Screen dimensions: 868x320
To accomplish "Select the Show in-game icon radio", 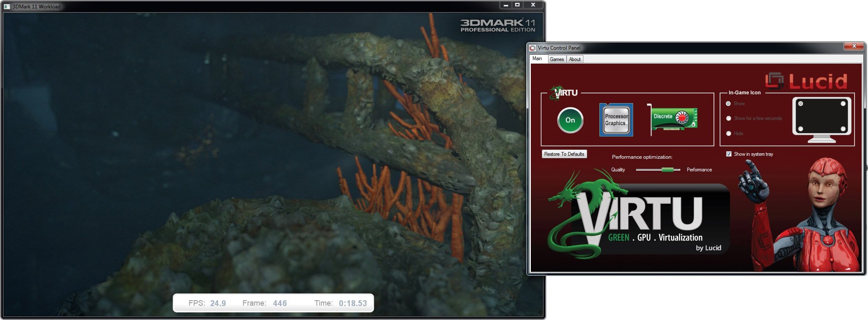I will click(x=728, y=104).
